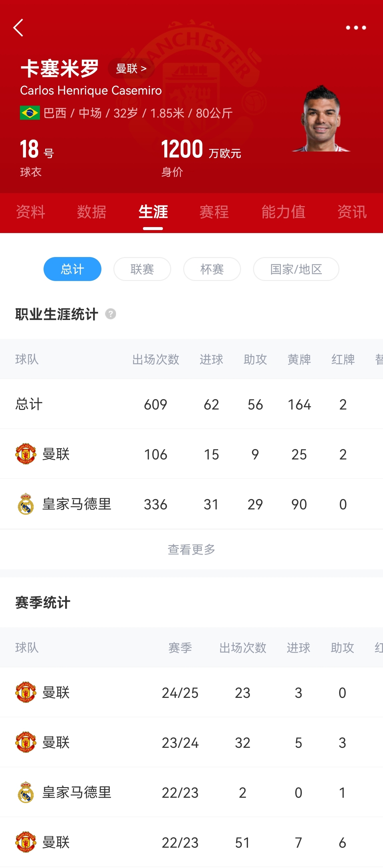Open the 赛程 tab

coord(214,212)
